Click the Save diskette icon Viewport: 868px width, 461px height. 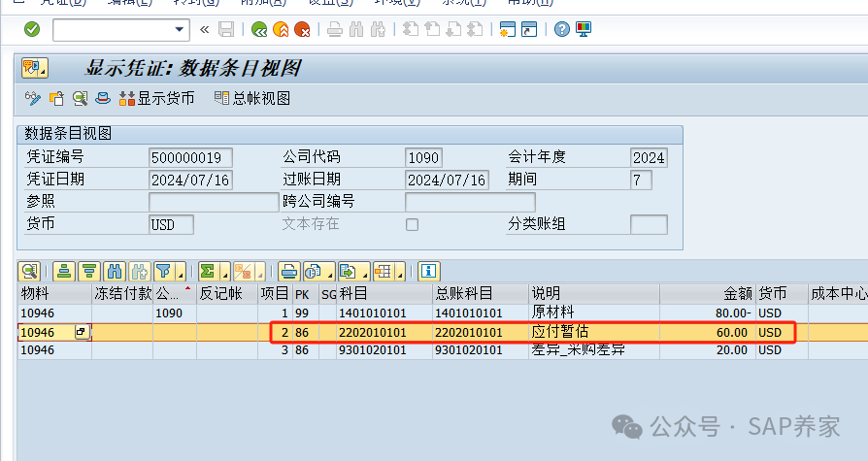226,29
